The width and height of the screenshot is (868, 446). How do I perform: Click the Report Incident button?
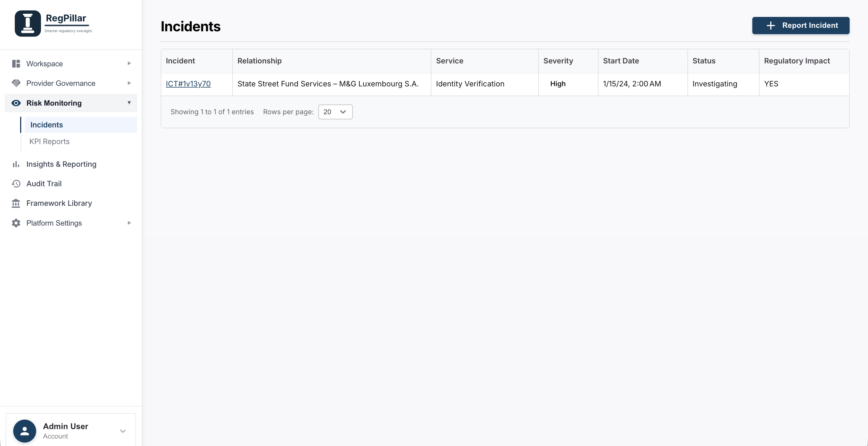click(801, 26)
